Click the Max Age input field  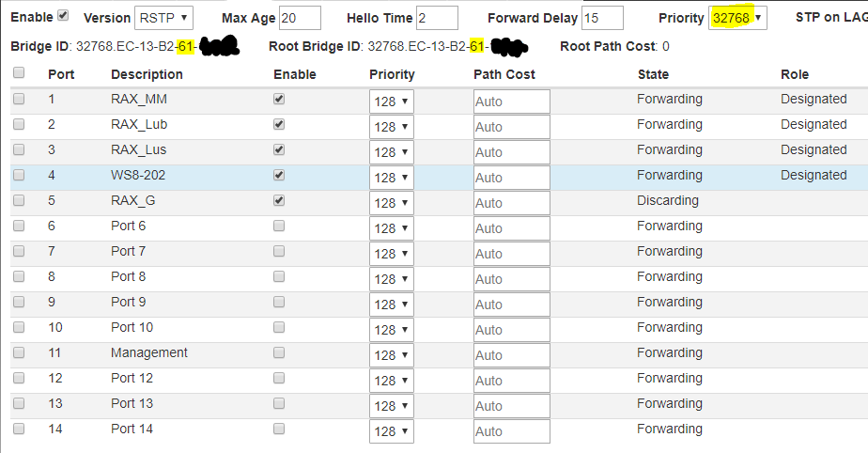point(300,18)
